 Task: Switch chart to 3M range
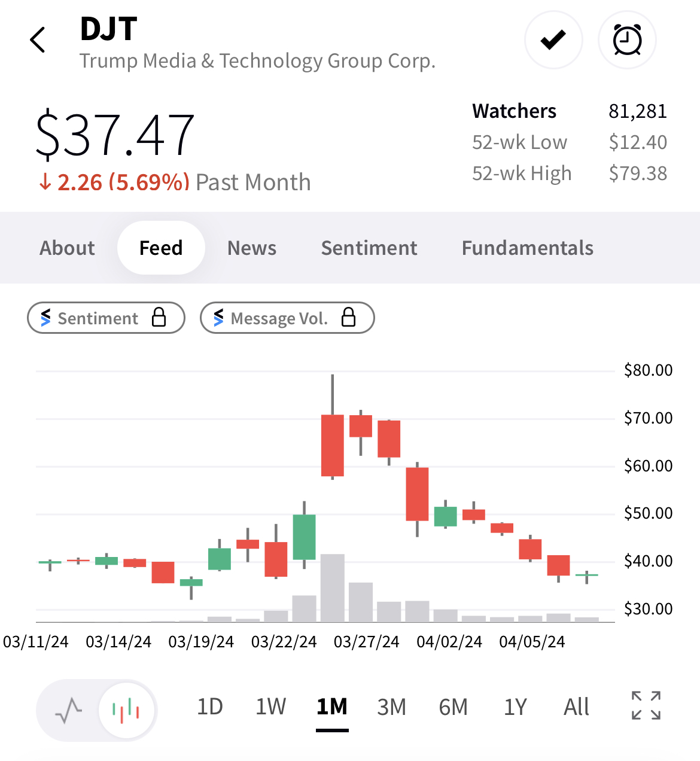tap(392, 707)
